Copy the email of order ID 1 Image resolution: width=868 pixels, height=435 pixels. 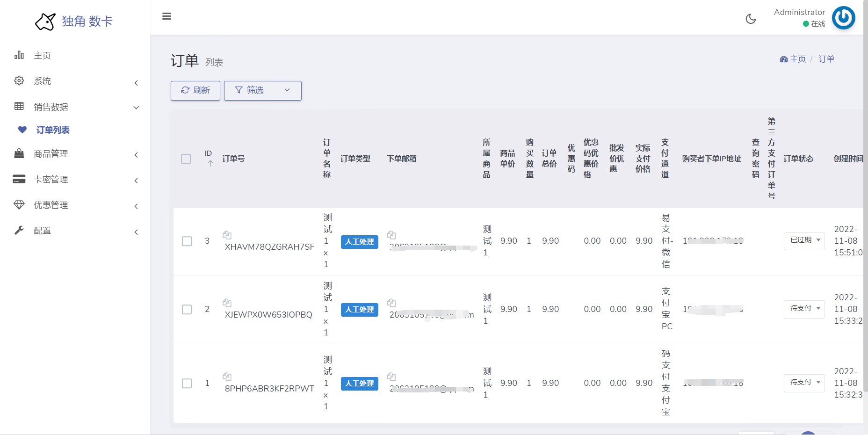(x=392, y=377)
